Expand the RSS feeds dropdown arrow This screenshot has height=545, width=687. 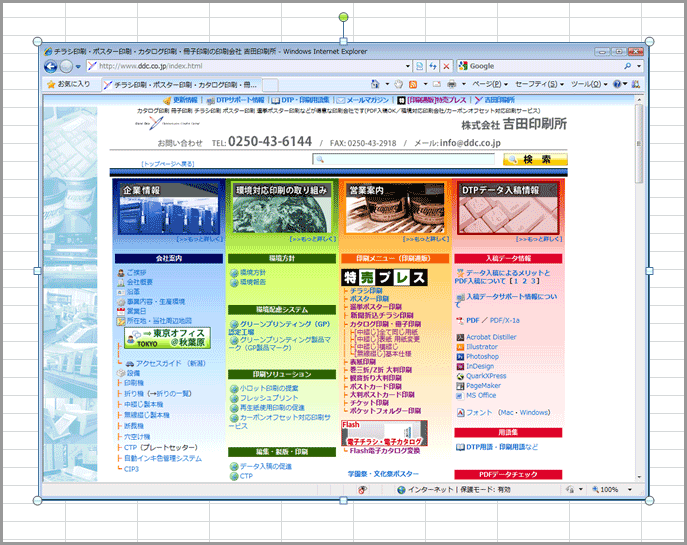[x=425, y=84]
